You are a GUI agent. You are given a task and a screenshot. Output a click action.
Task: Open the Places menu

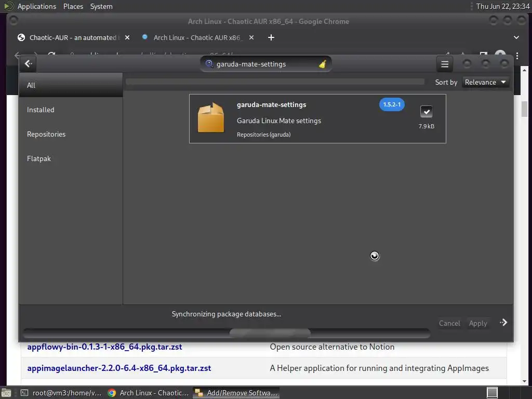point(73,6)
